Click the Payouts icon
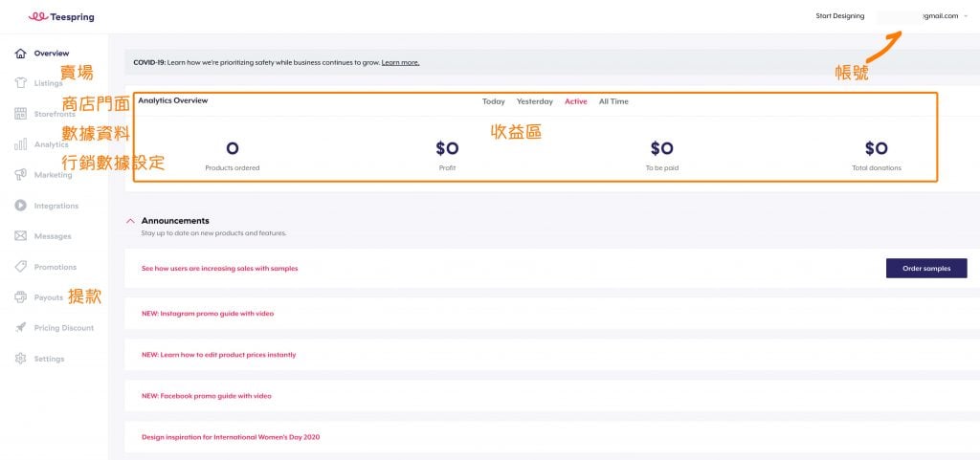980x460 pixels. [21, 297]
